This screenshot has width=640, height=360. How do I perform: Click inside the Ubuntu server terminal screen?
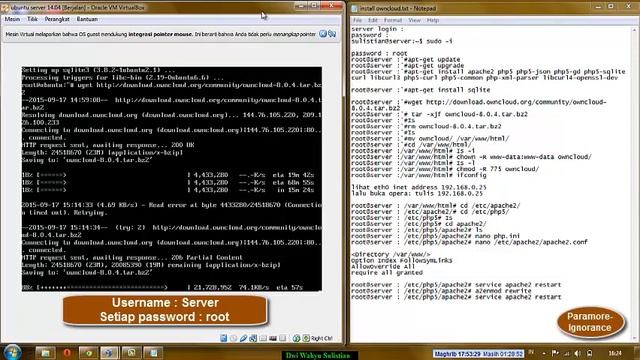[x=171, y=179]
